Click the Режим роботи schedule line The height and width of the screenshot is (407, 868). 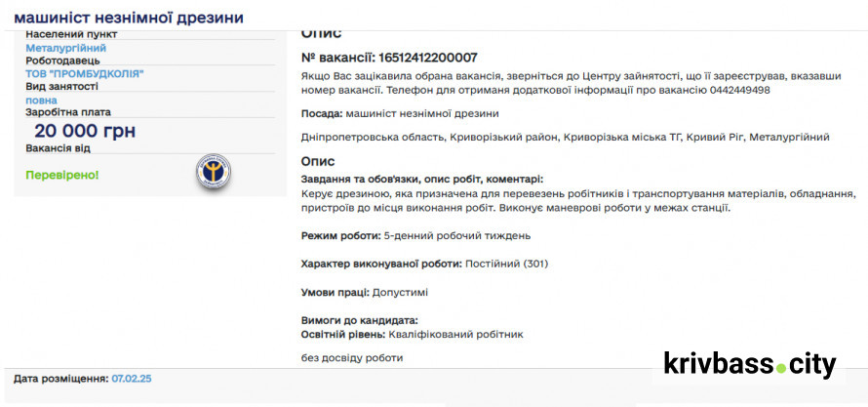tap(416, 236)
